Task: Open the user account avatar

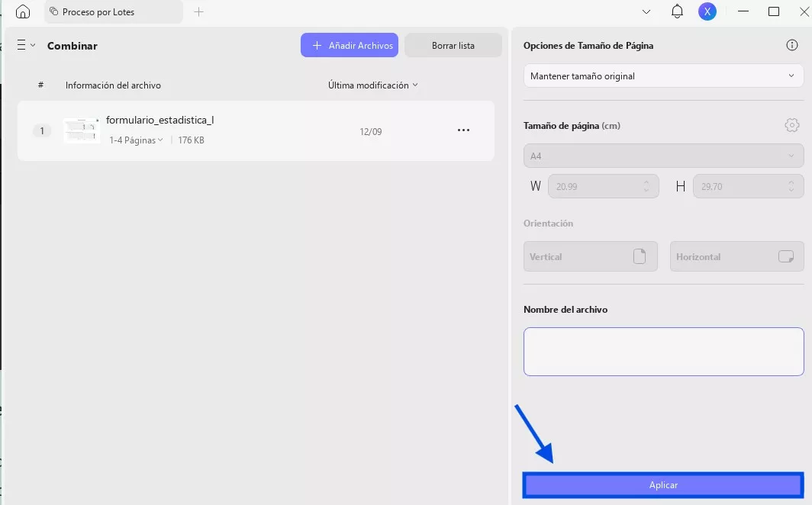Action: [707, 11]
